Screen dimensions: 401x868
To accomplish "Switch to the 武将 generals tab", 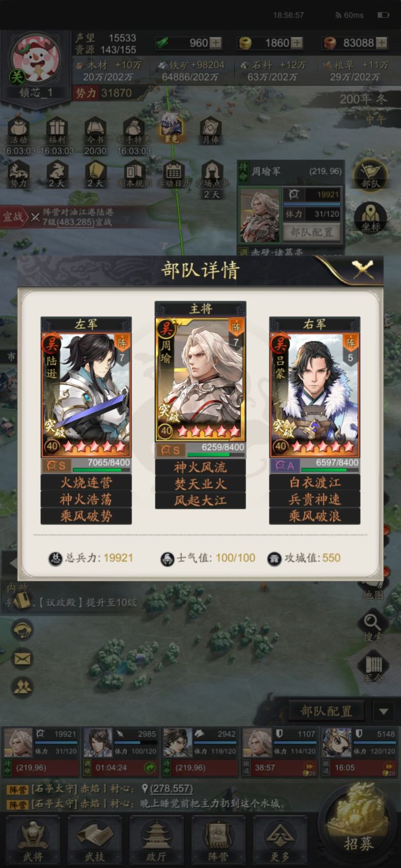I will (32, 841).
